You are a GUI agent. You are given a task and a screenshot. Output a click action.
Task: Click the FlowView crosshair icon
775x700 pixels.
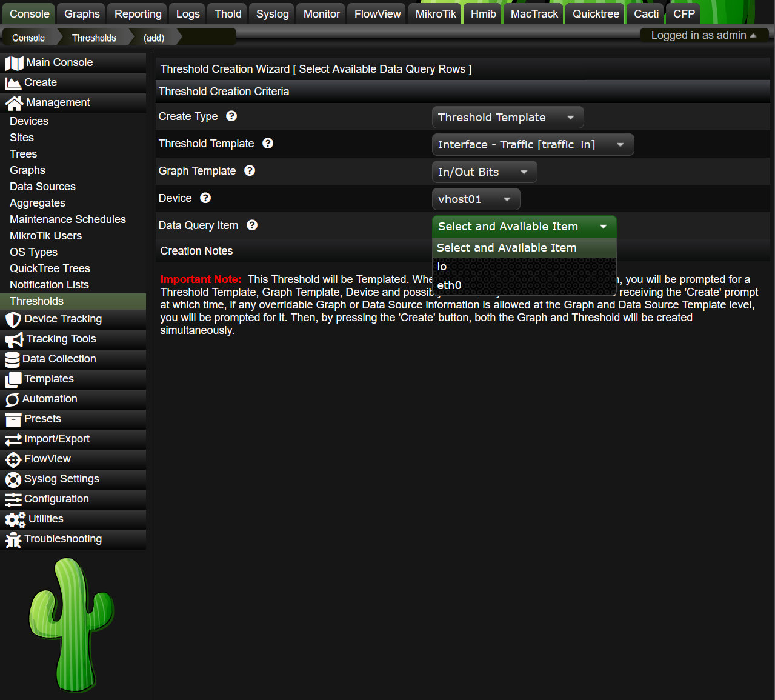[13, 459]
